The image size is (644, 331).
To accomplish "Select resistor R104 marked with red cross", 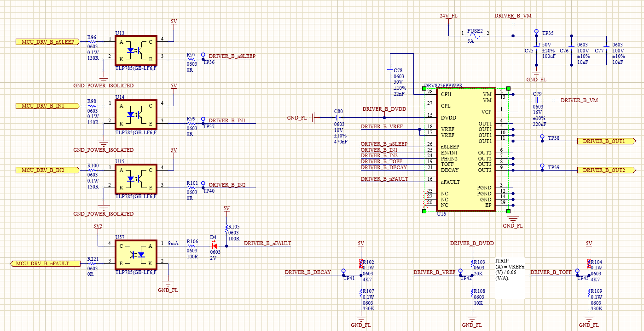I will (x=589, y=263).
